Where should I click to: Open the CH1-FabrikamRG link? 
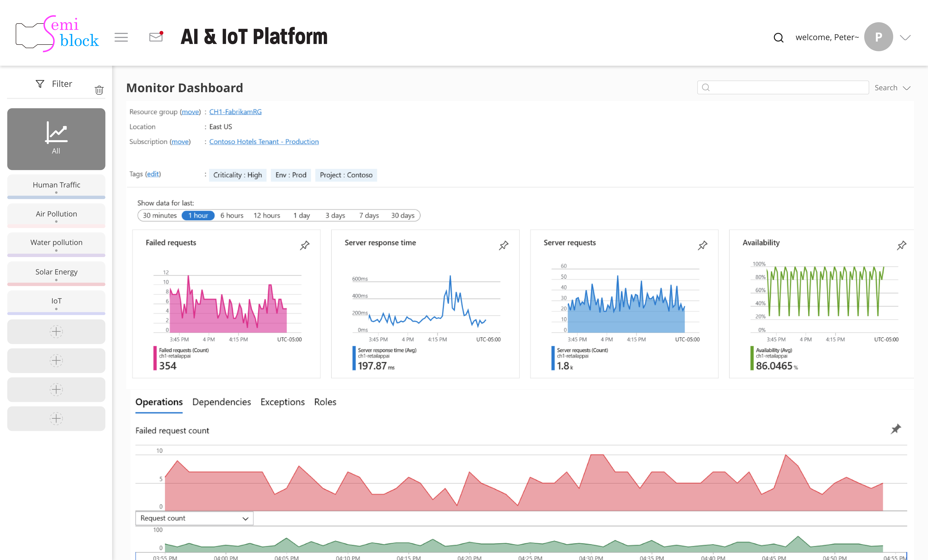pyautogui.click(x=235, y=112)
